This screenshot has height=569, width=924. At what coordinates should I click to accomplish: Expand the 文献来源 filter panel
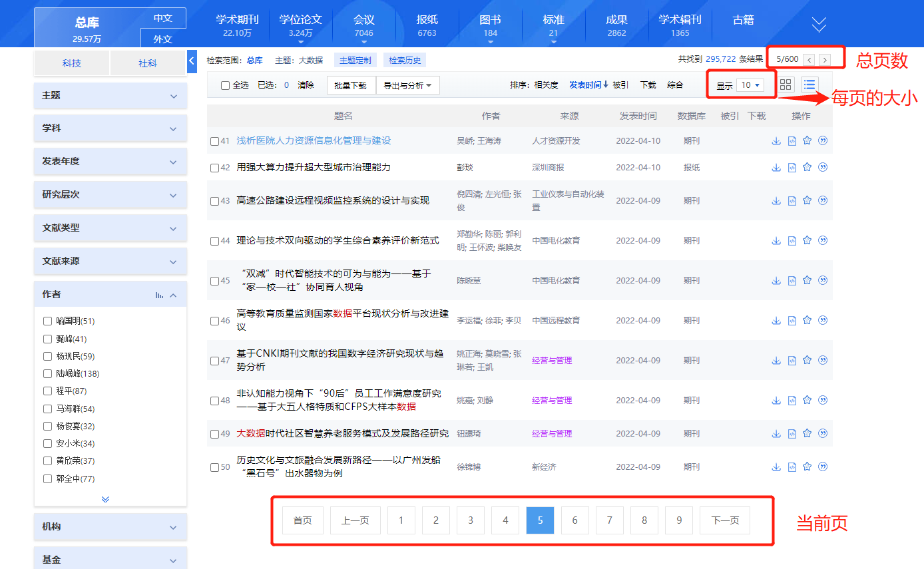point(111,262)
